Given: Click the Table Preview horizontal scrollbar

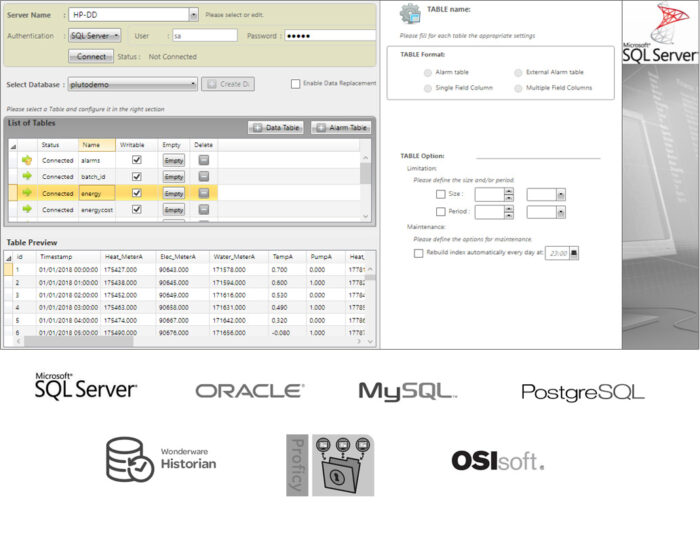Looking at the screenshot, I should click(79, 342).
